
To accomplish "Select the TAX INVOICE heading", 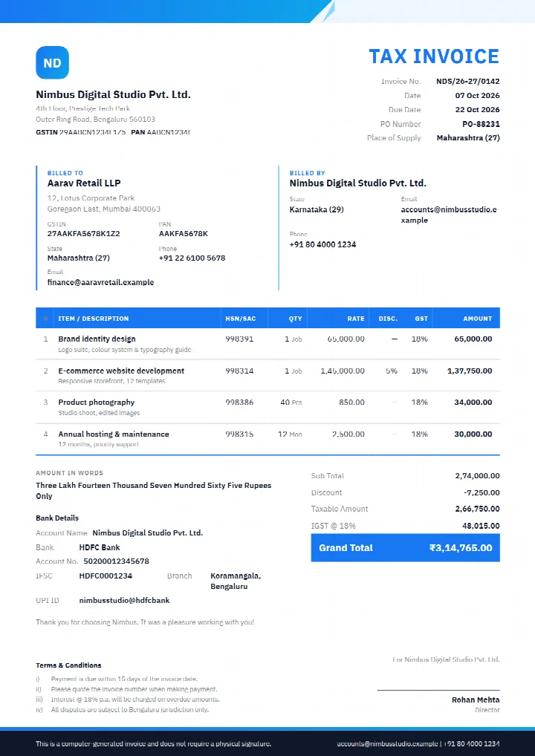I will [x=434, y=56].
